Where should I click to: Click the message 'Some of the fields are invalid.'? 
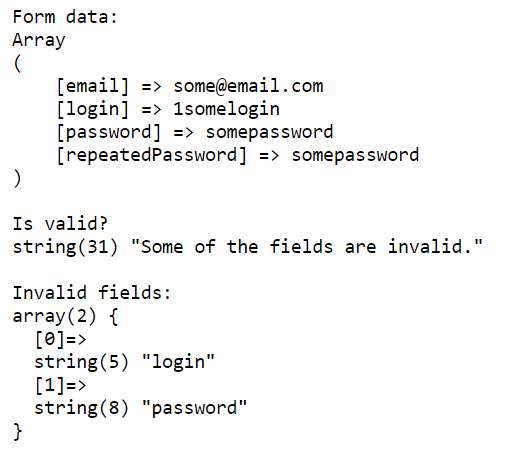[307, 247]
